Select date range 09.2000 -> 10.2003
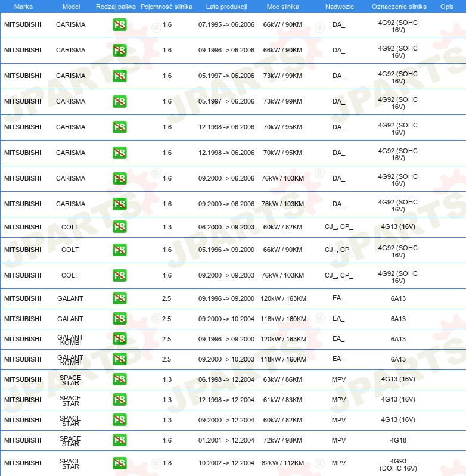 click(226, 359)
